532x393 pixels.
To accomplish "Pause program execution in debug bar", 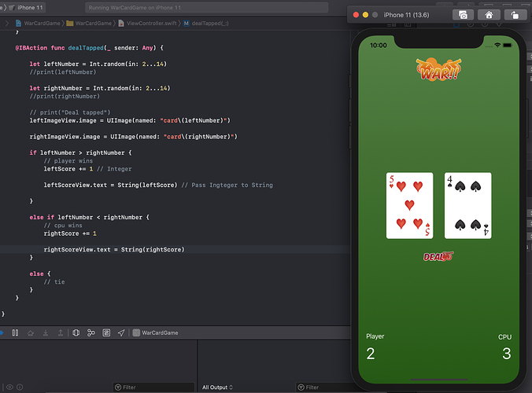I will click(15, 332).
